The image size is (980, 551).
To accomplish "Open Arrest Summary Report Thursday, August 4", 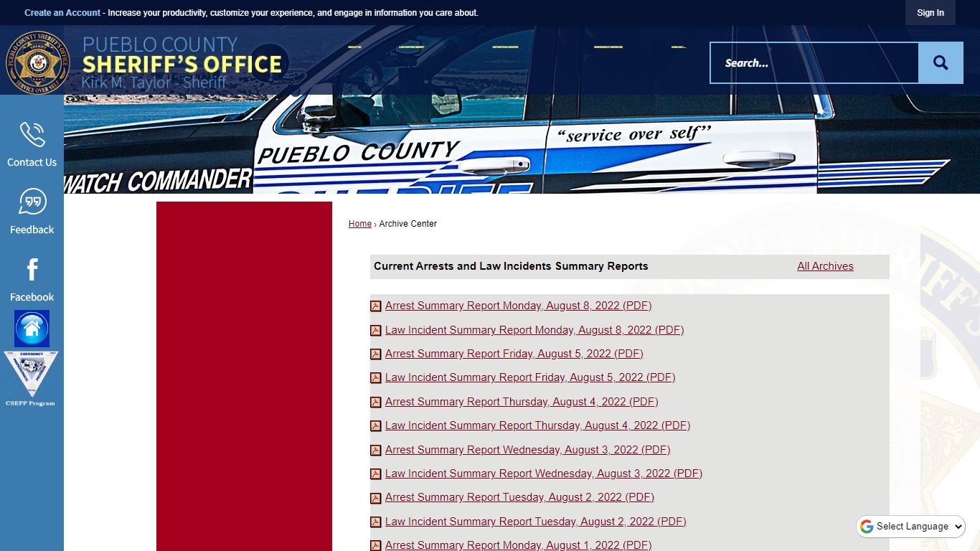I will pyautogui.click(x=522, y=402).
